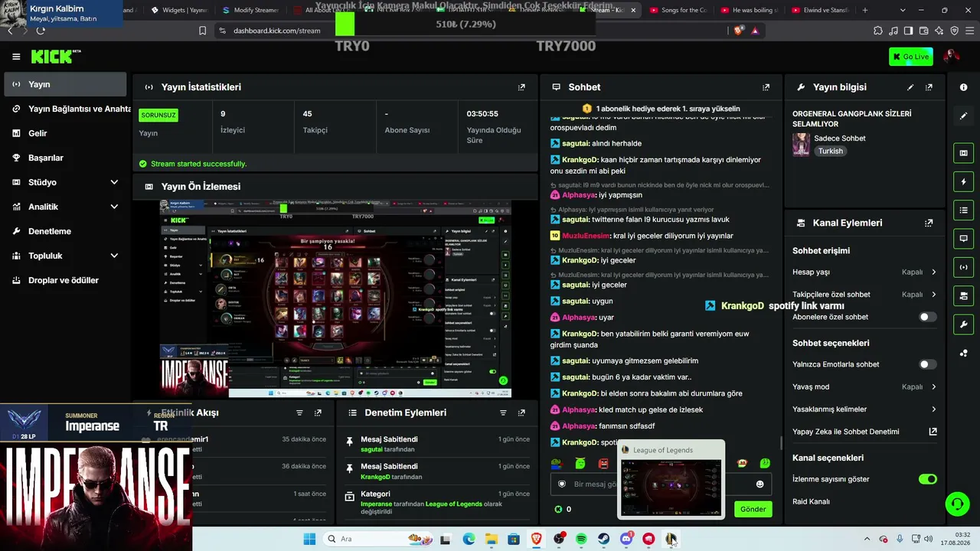
Task: Click Raid Kanalı option
Action: 811,502
